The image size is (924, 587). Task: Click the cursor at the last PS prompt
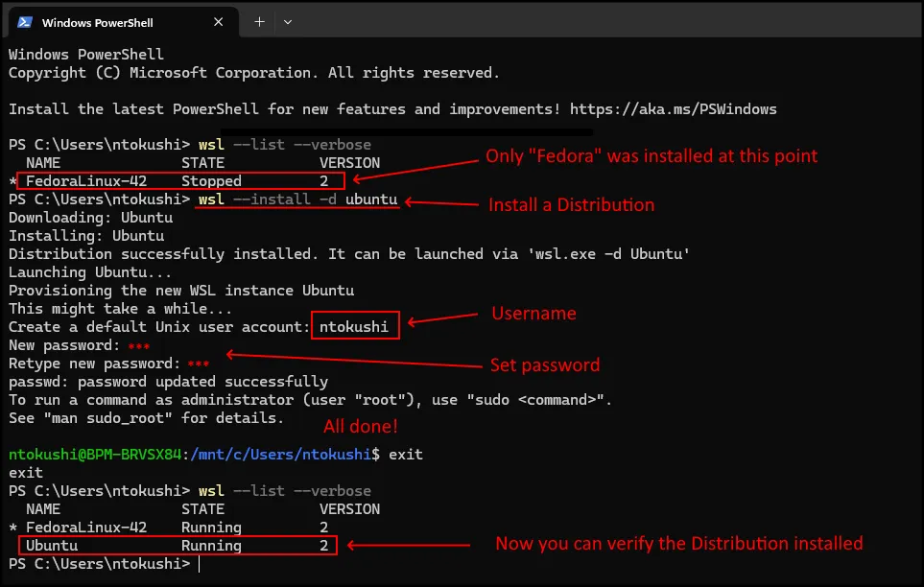tap(200, 564)
